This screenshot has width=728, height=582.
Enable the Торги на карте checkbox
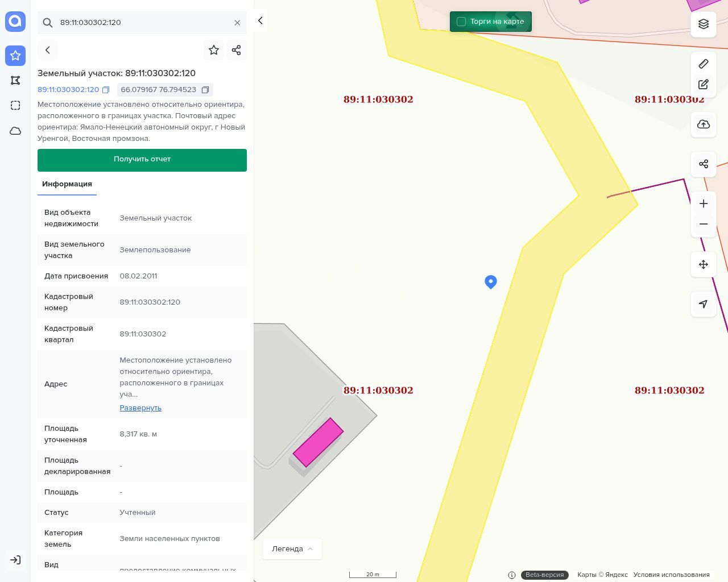click(461, 22)
